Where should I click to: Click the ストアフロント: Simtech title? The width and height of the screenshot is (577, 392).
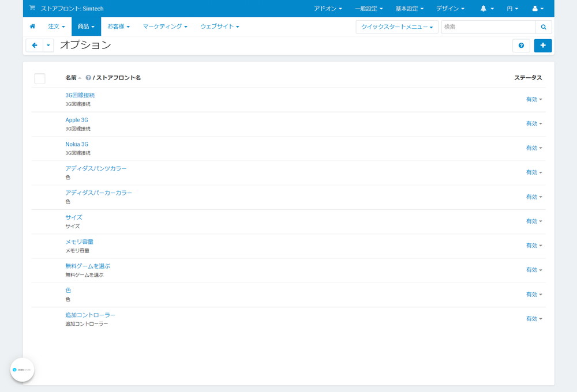pyautogui.click(x=72, y=9)
